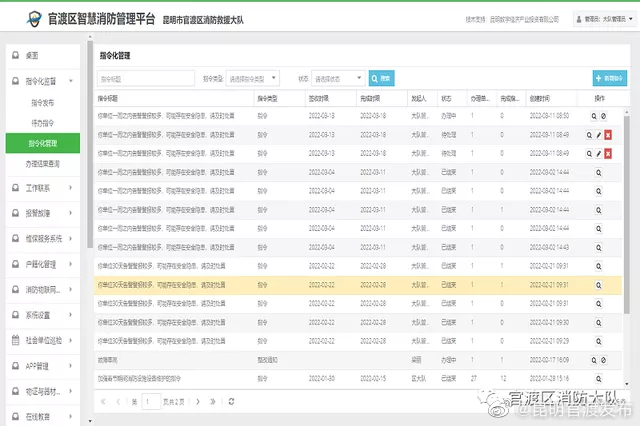Expand the 维保服务系统 menu arrow

tap(71, 238)
